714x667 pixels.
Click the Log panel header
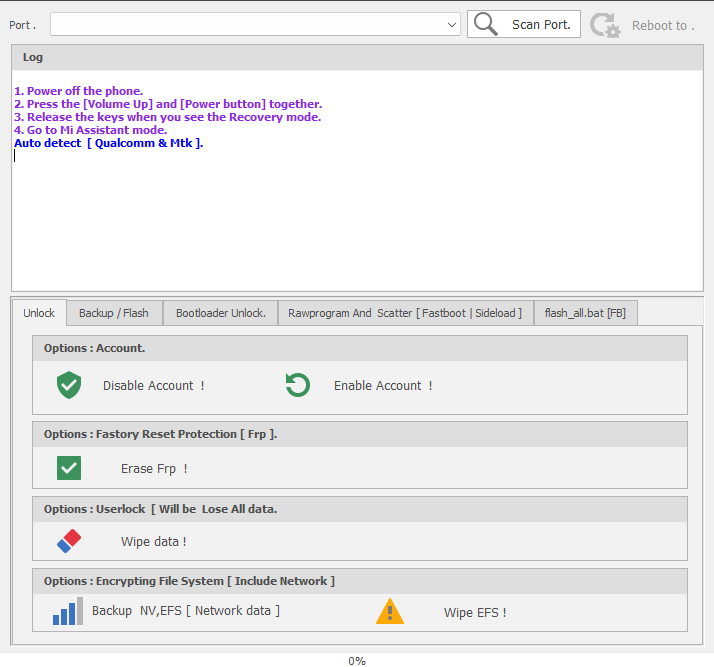357,57
